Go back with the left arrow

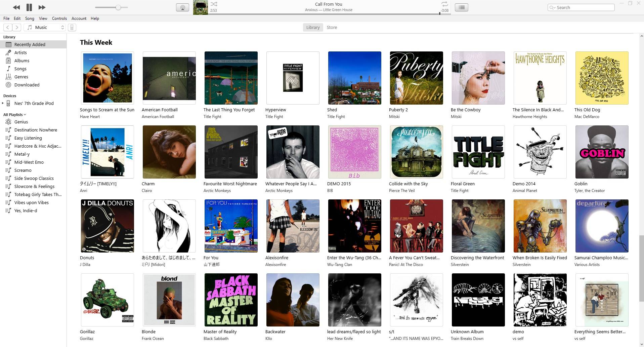8,28
